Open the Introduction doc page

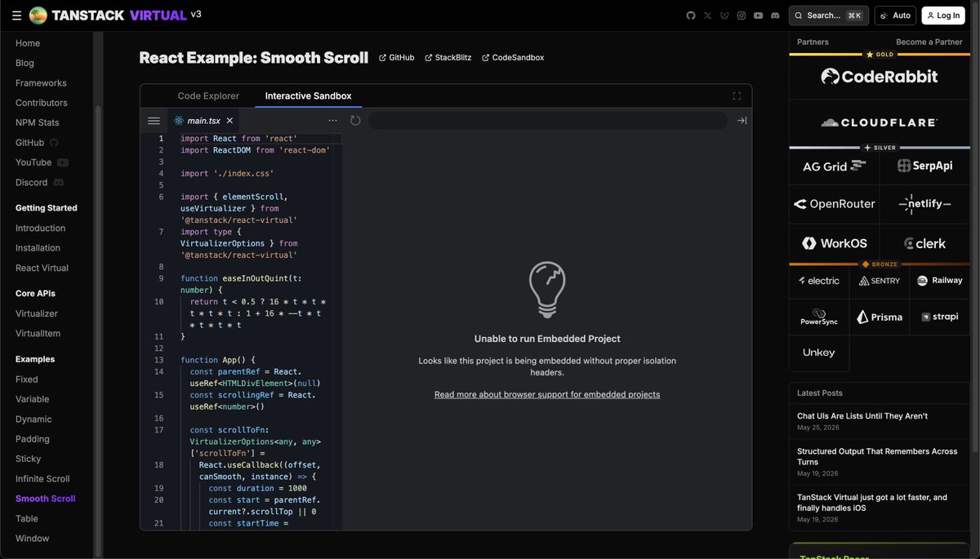[x=40, y=228]
